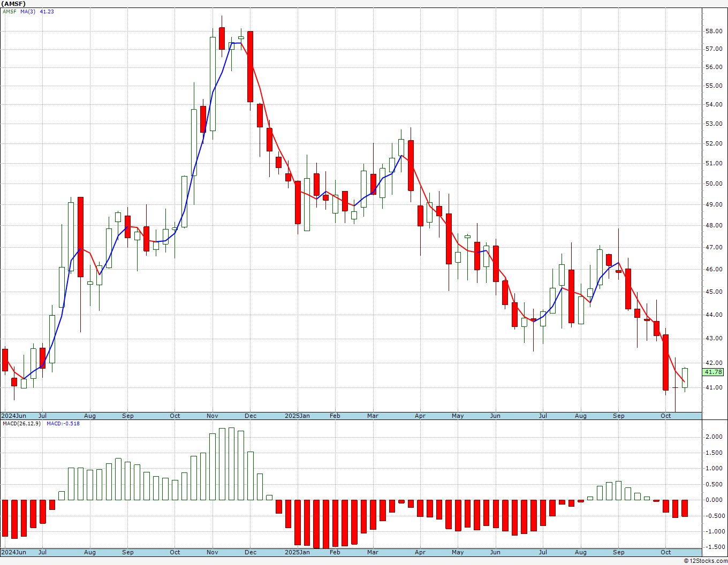Click the MA(3) indicator label
Screen dimensions: 728x565
[28, 11]
